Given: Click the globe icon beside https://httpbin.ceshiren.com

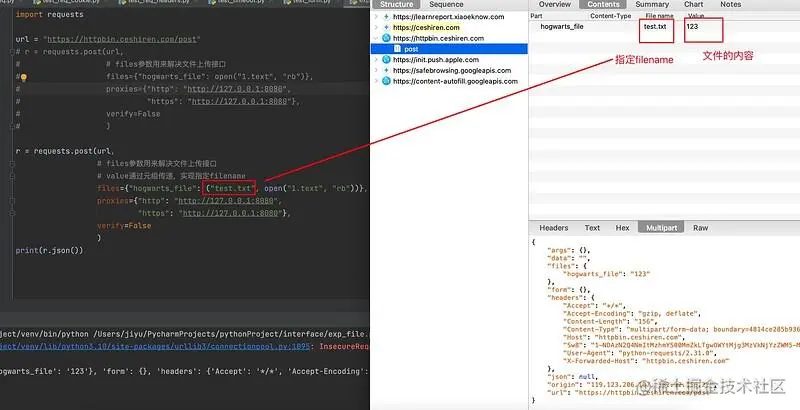Looking at the screenshot, I should (386, 38).
